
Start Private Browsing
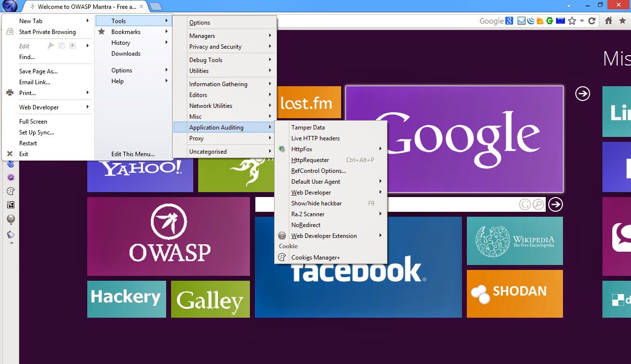coord(48,32)
